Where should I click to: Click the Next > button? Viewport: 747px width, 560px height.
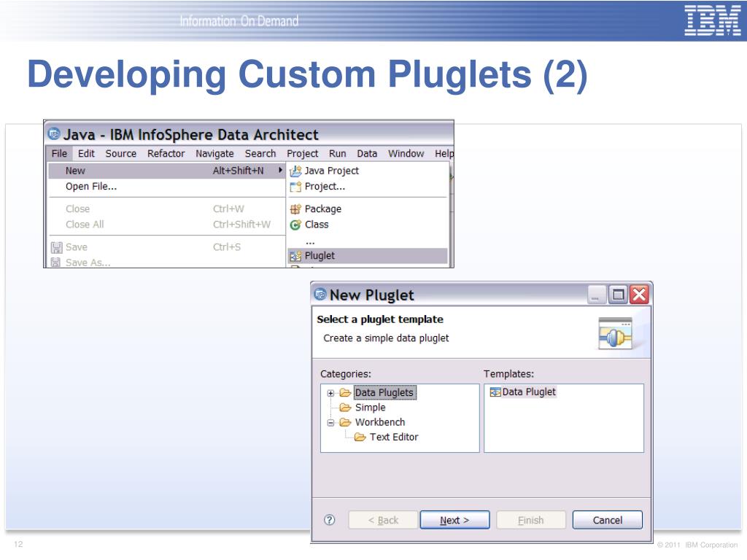[455, 520]
